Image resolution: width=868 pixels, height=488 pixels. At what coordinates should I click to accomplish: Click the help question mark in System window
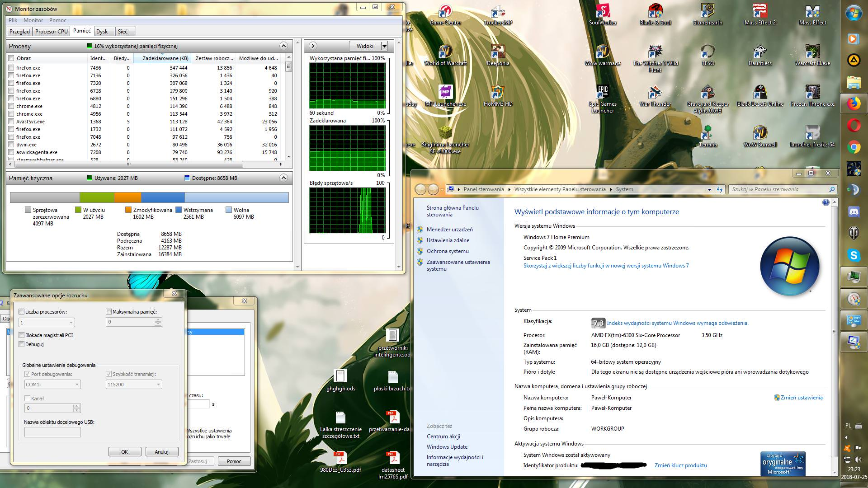826,202
